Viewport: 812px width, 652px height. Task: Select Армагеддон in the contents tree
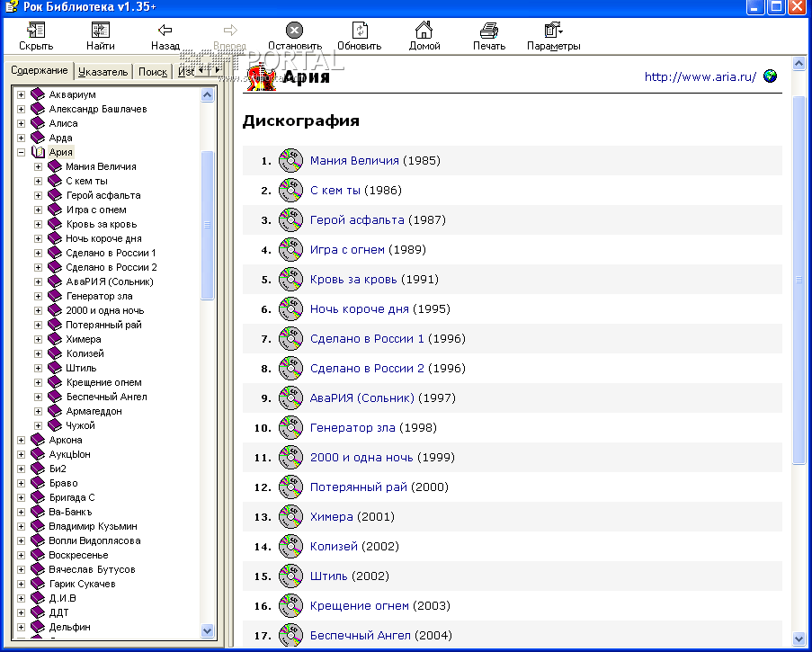point(94,411)
